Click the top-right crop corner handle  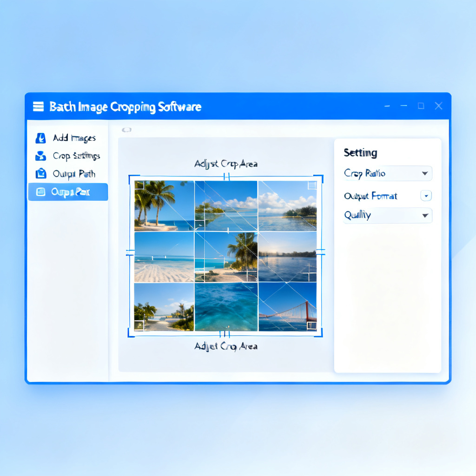click(318, 179)
